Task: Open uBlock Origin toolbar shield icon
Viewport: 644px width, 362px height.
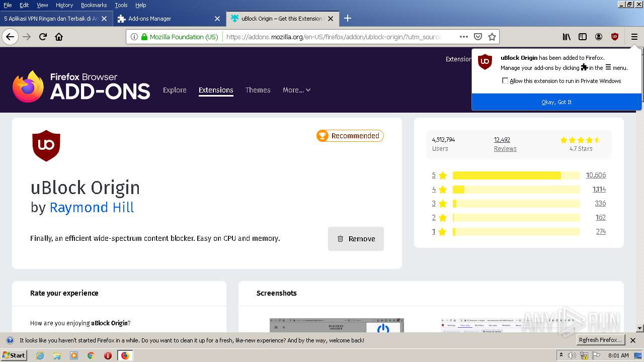Action: pos(615,37)
